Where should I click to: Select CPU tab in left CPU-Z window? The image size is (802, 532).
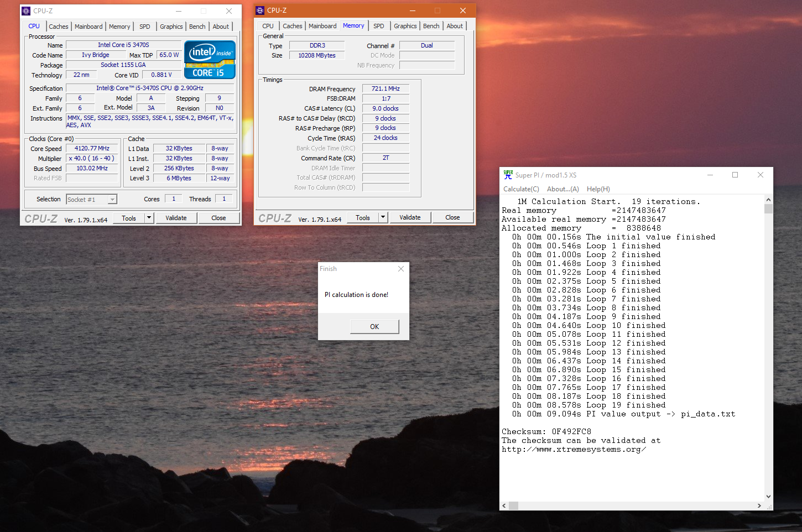[x=34, y=26]
